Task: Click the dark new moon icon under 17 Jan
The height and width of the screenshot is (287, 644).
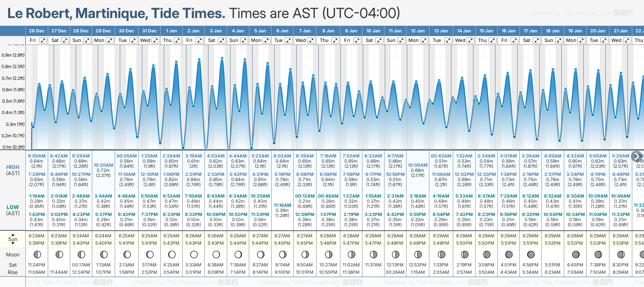Action: coord(530,254)
